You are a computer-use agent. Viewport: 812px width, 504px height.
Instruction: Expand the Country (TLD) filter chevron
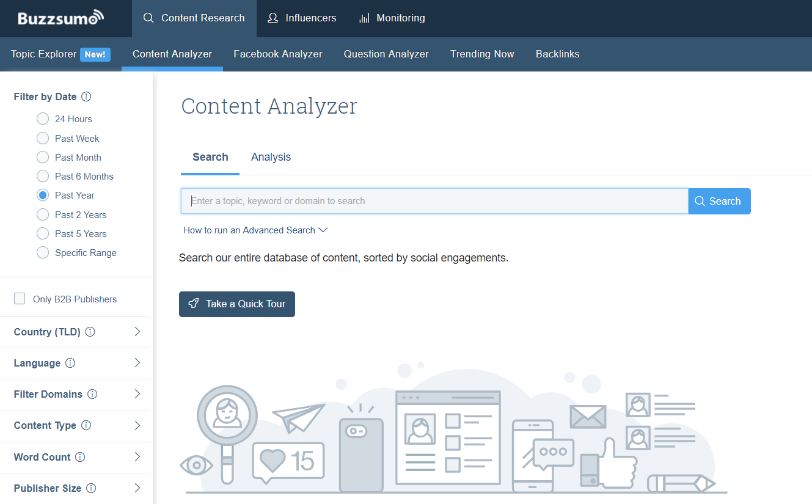click(x=137, y=332)
